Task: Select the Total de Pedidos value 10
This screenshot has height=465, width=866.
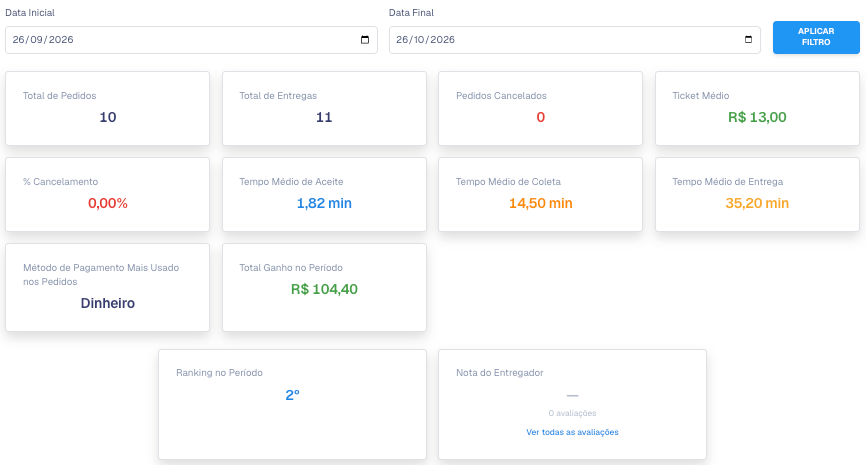Action: [108, 117]
